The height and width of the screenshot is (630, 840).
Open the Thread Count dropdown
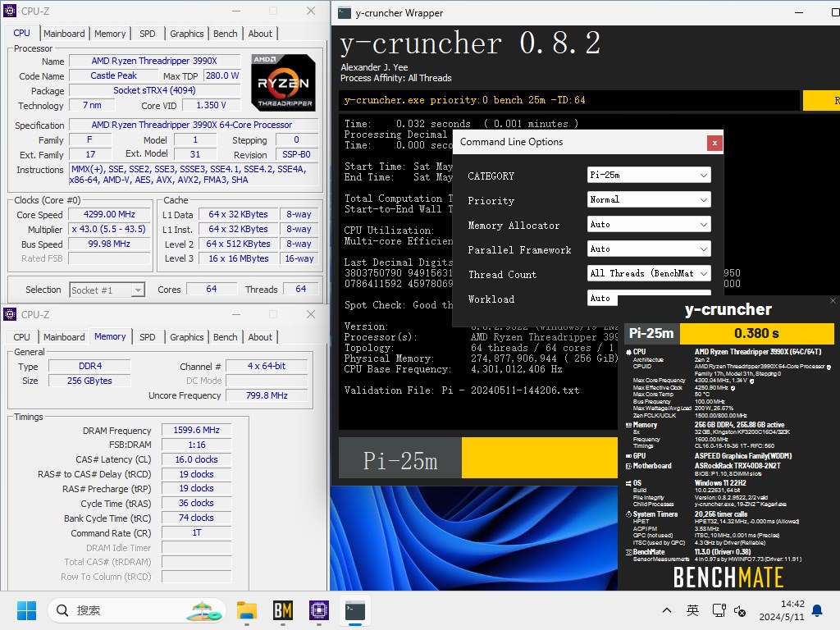click(649, 274)
